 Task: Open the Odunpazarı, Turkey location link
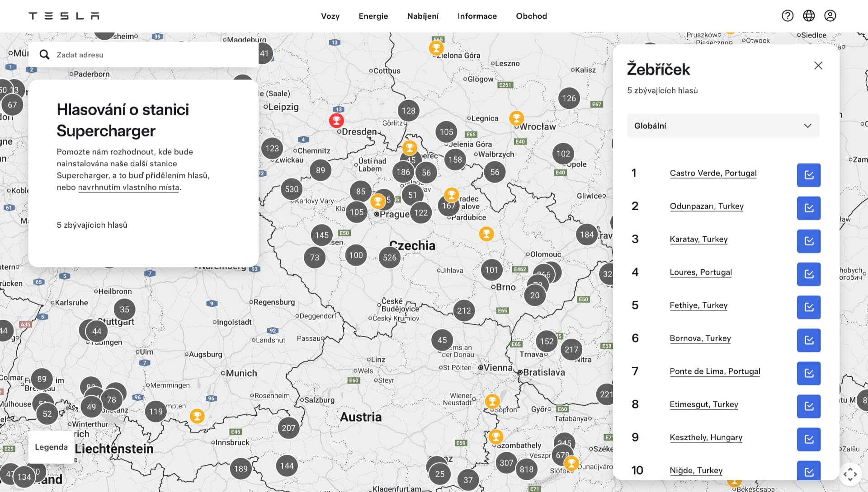click(707, 206)
